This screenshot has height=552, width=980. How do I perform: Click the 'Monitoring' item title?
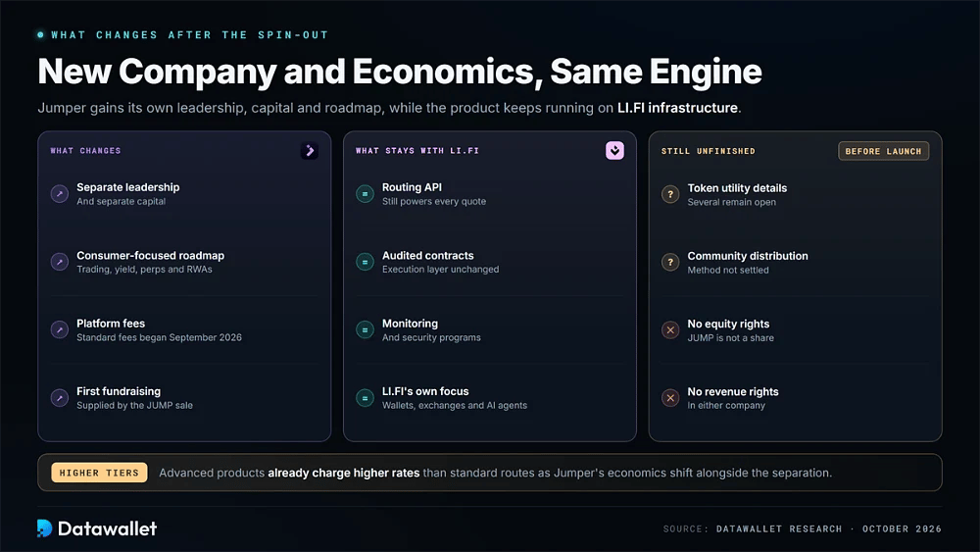(410, 324)
